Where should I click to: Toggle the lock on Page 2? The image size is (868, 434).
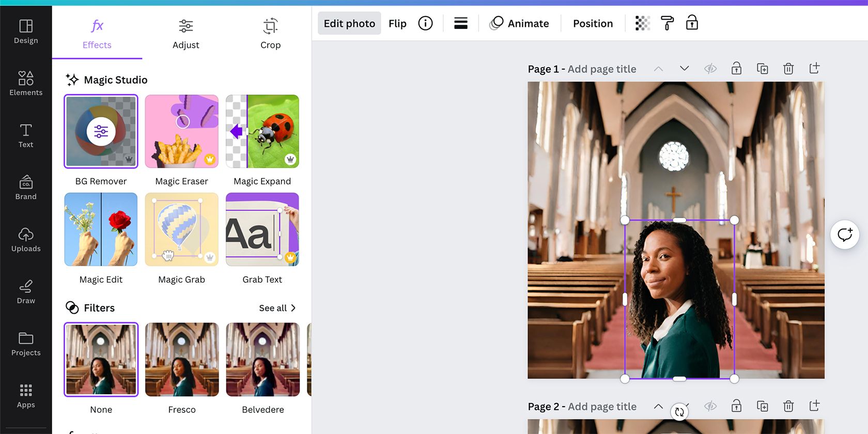point(736,406)
